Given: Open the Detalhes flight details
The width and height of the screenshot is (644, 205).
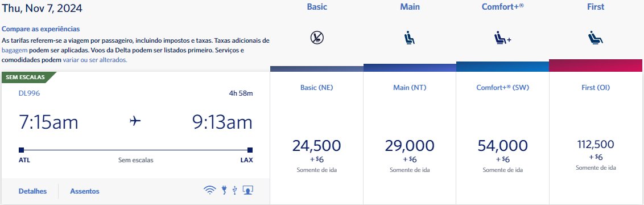Looking at the screenshot, I should [x=32, y=191].
